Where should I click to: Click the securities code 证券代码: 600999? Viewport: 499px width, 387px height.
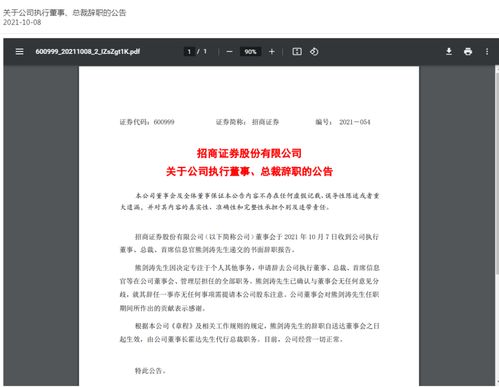(x=147, y=122)
